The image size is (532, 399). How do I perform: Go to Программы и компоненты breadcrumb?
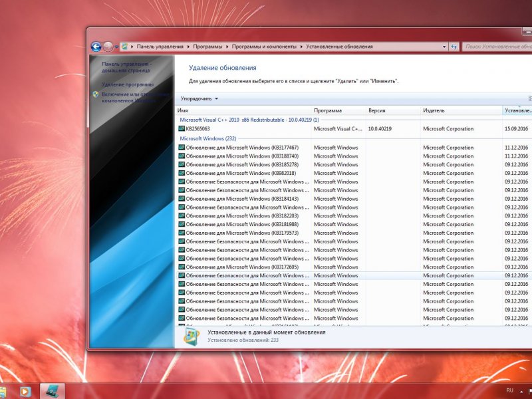264,47
